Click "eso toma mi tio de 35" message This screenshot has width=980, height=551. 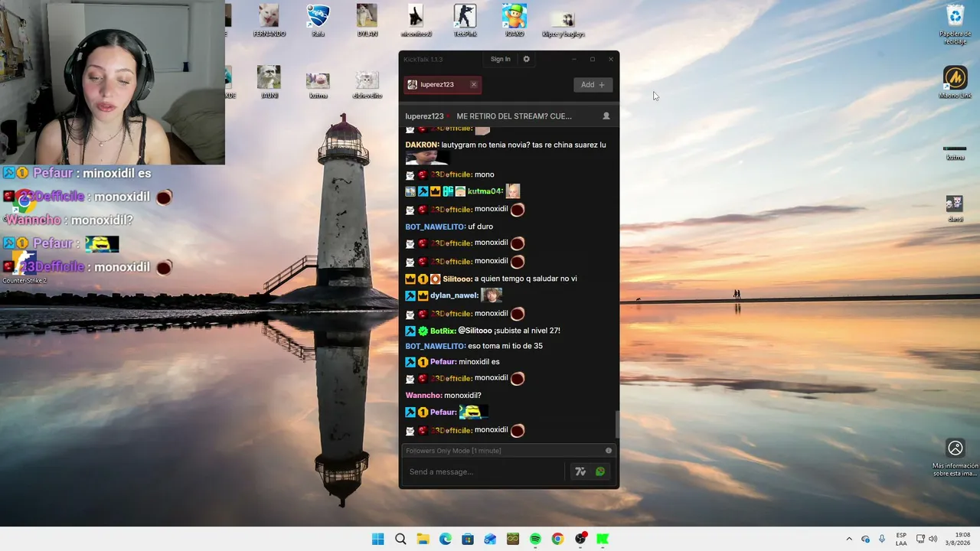tap(505, 346)
